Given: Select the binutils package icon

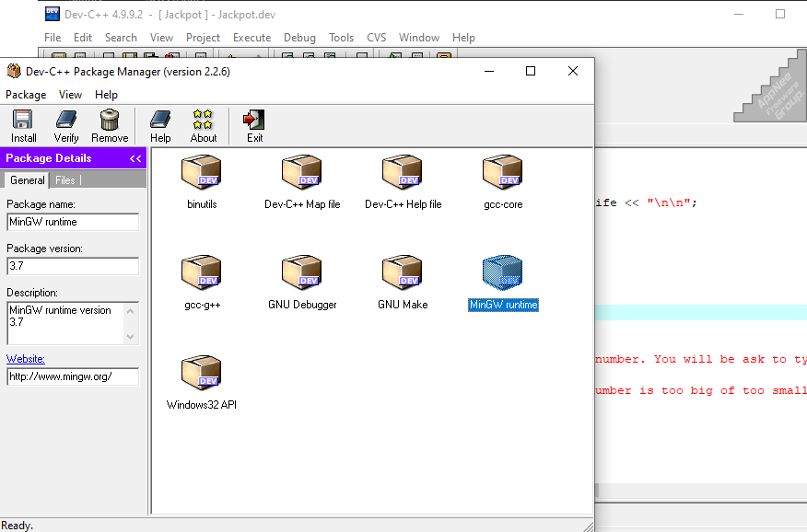Looking at the screenshot, I should coord(202,172).
